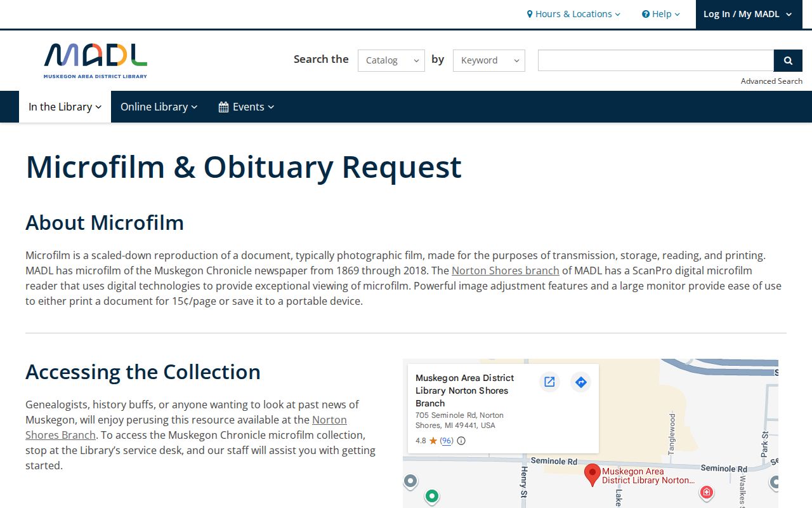Click the Advanced Search link
The image size is (812, 508).
point(771,81)
